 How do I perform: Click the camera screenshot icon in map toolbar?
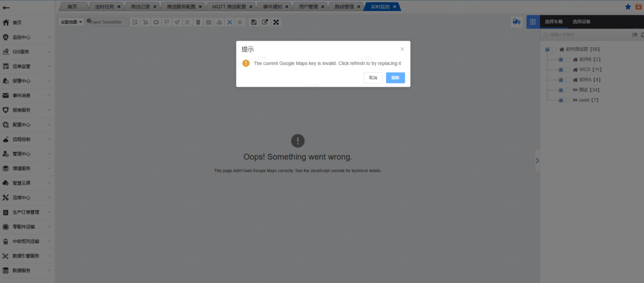[209, 22]
